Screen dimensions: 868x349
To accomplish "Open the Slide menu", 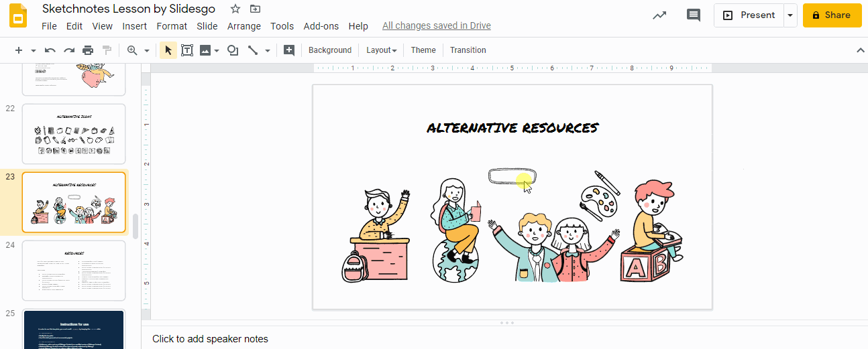I will point(207,26).
